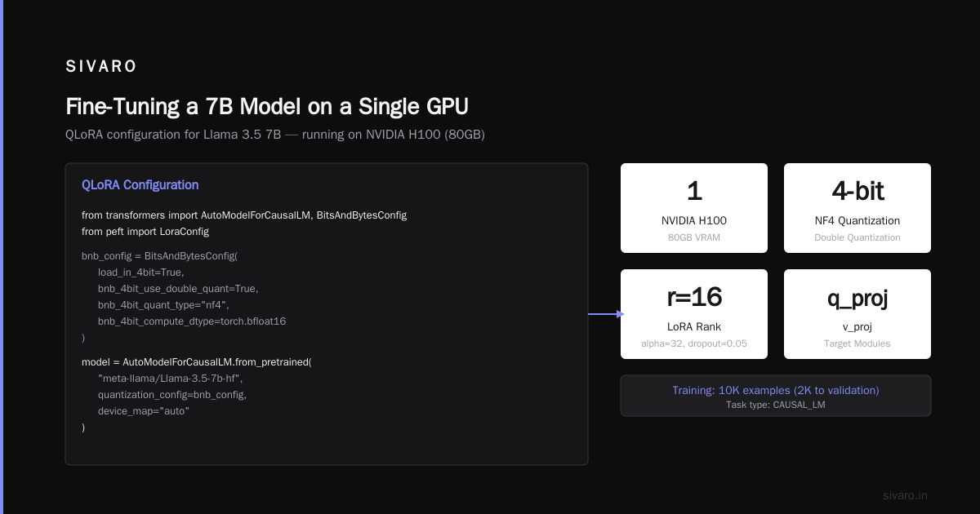Viewport: 980px width, 514px height.
Task: Select the 4-bit NF4 Quantization card
Action: 857,208
